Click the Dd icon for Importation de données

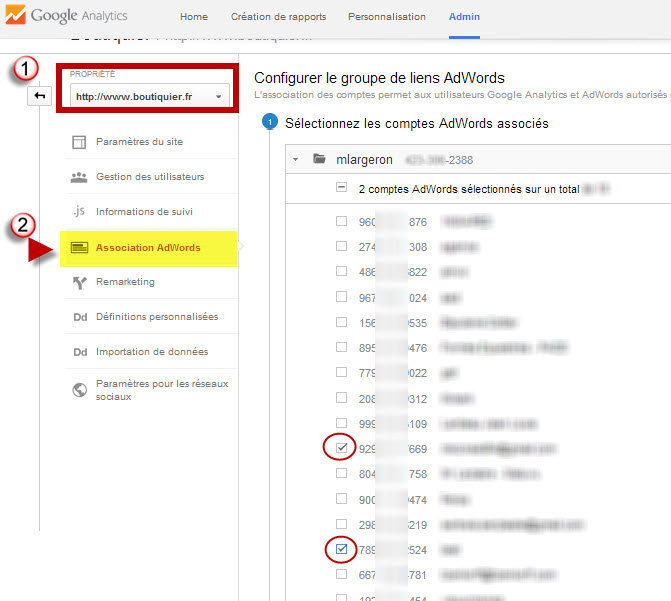pyautogui.click(x=80, y=352)
